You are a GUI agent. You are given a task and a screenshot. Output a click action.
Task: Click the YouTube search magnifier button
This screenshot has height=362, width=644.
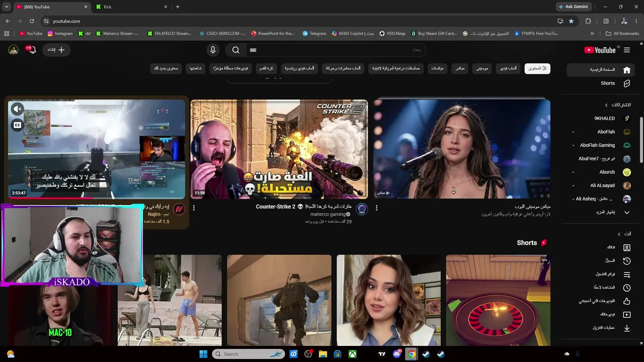coord(235,50)
